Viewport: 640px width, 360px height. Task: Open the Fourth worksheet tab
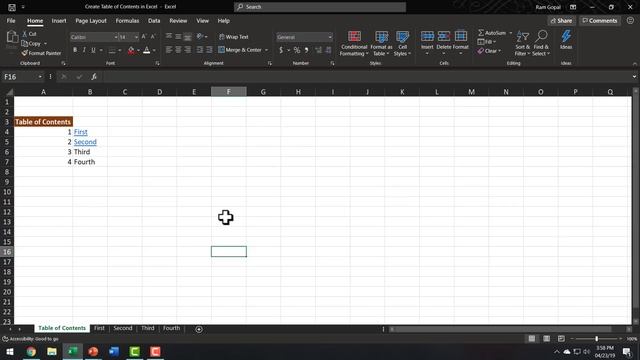point(171,328)
